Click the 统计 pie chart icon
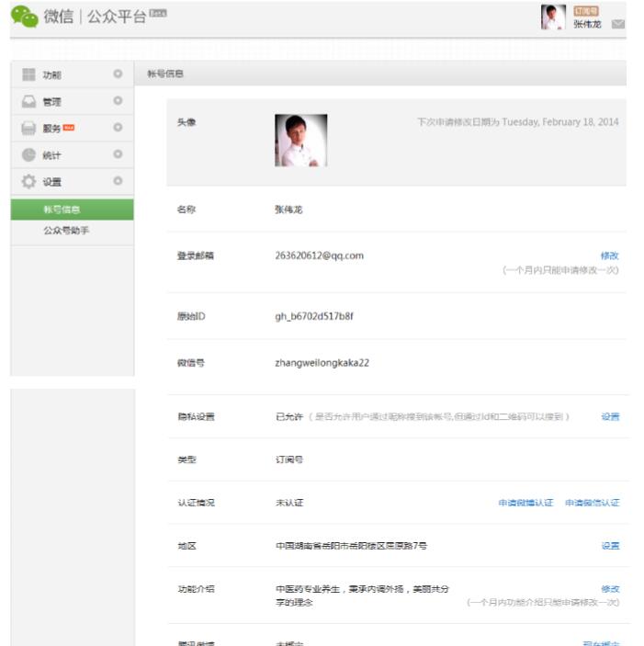The width and height of the screenshot is (644, 646). [28, 154]
